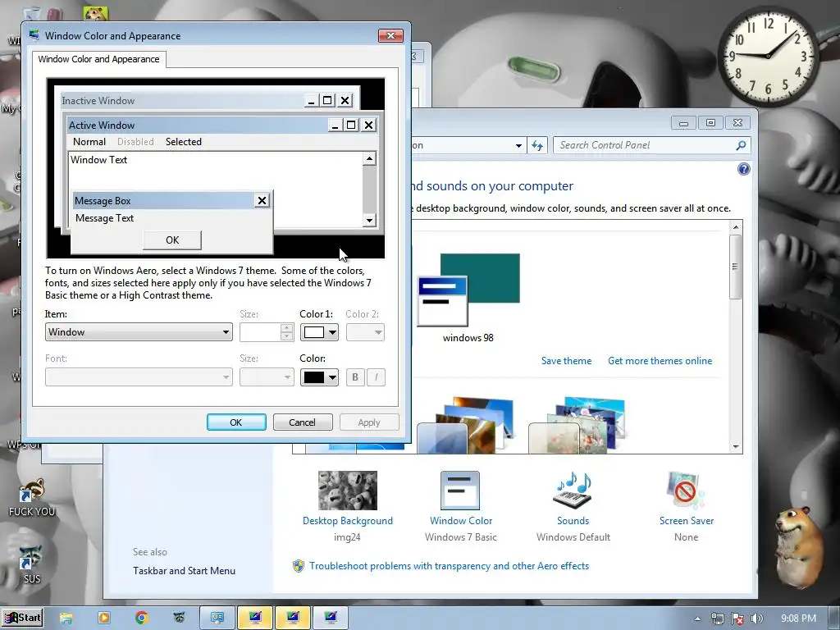Click the hamster desktop gadget
Viewport: 840px width, 630px height.
797,546
